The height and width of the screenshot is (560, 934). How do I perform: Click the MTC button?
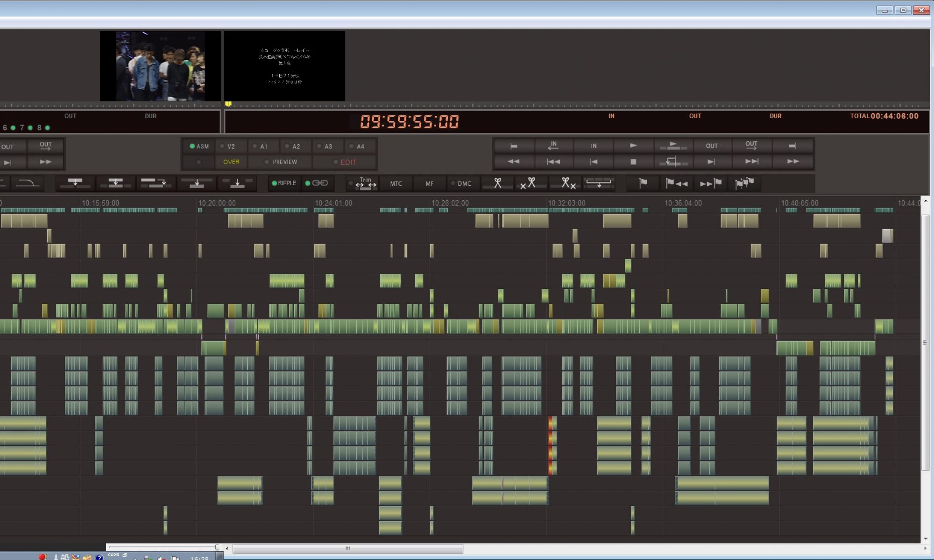pos(396,183)
